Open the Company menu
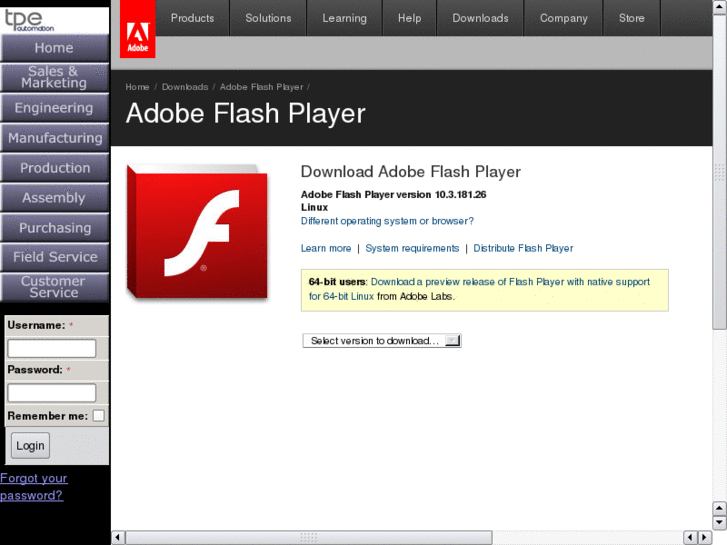 tap(563, 18)
